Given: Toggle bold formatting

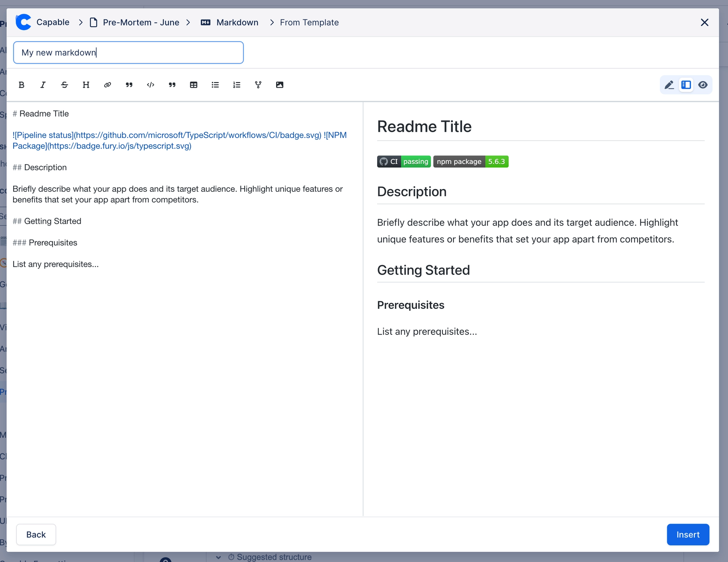Looking at the screenshot, I should pos(21,85).
